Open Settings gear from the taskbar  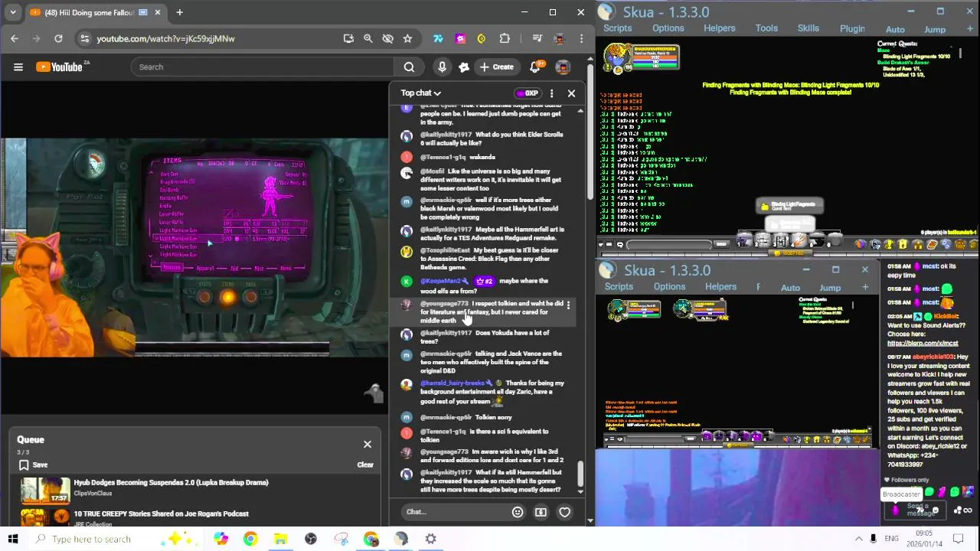point(431,539)
